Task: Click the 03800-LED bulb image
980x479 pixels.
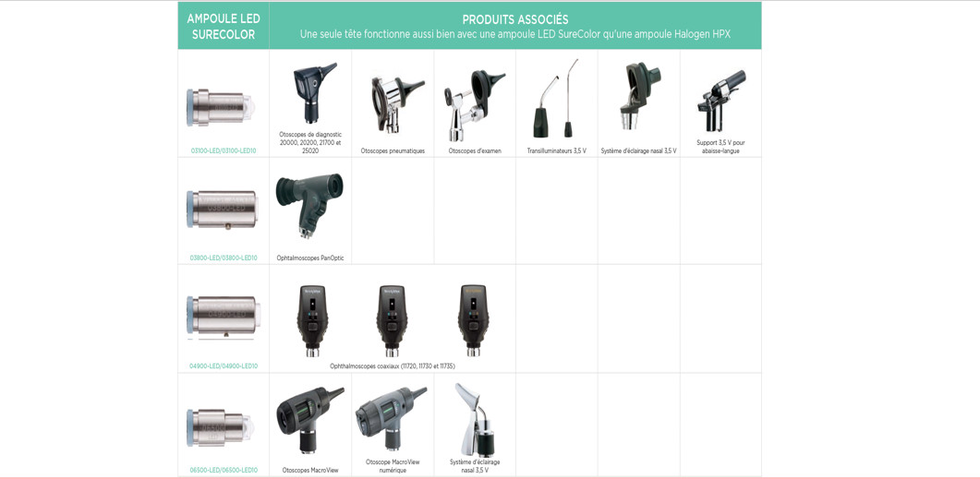Action: 223,209
